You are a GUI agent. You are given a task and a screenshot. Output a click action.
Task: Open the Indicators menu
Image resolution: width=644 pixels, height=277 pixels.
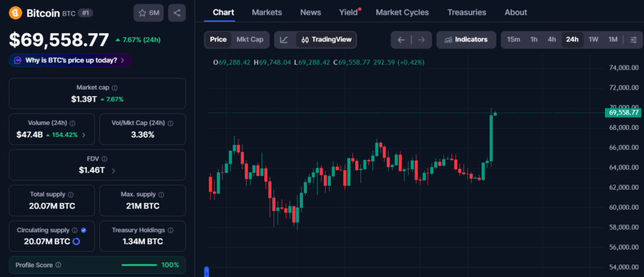(x=466, y=40)
